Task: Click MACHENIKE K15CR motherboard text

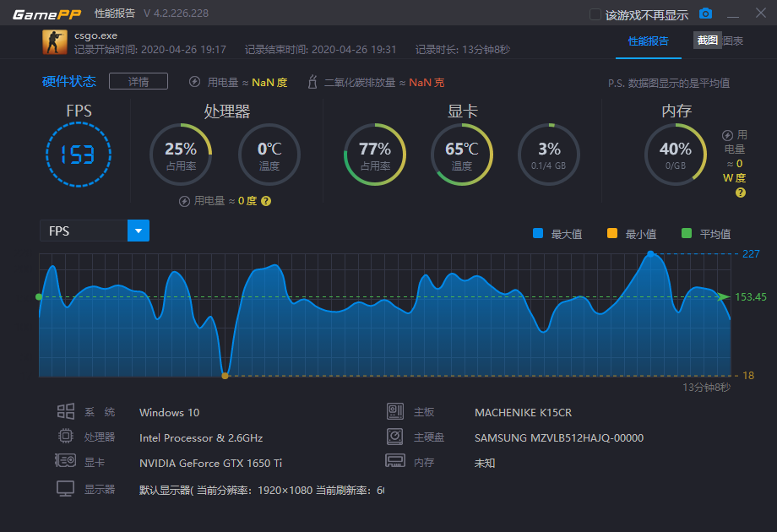Action: (524, 413)
